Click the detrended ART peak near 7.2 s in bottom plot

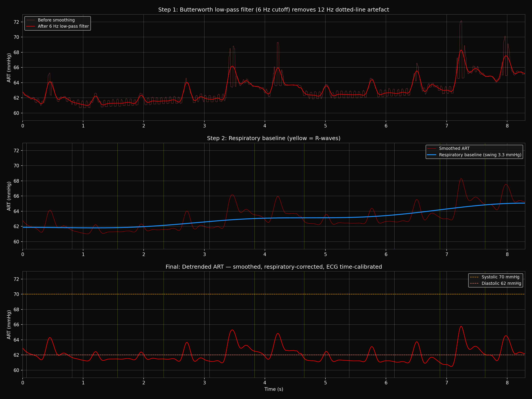tap(461, 326)
